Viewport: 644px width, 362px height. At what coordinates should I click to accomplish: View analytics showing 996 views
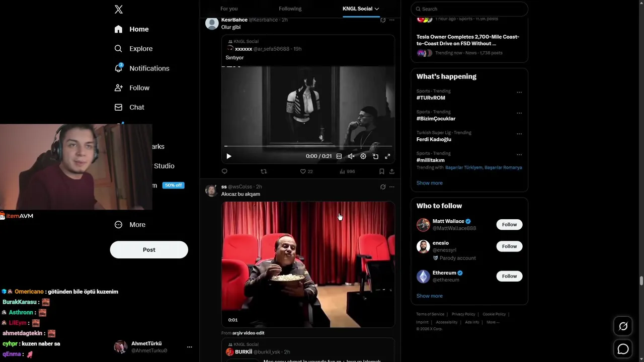347,171
